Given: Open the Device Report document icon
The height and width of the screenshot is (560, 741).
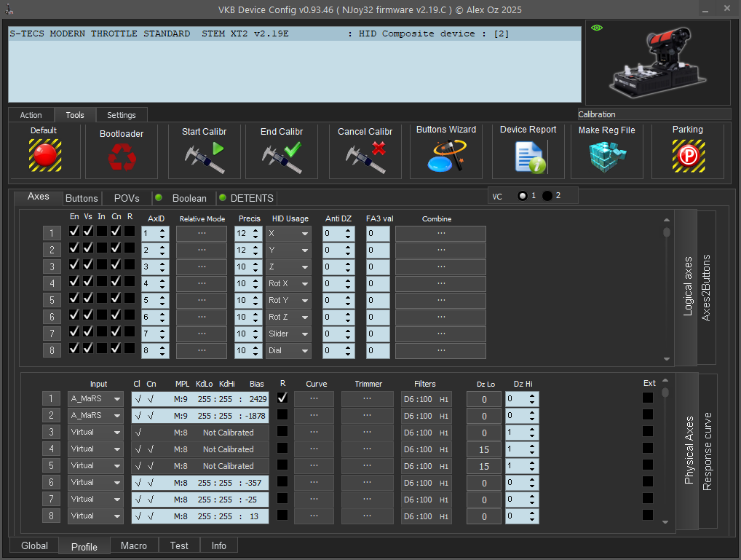Looking at the screenshot, I should click(530, 157).
